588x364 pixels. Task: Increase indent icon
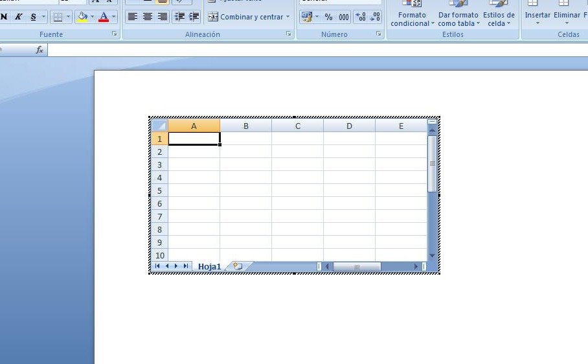tap(194, 17)
